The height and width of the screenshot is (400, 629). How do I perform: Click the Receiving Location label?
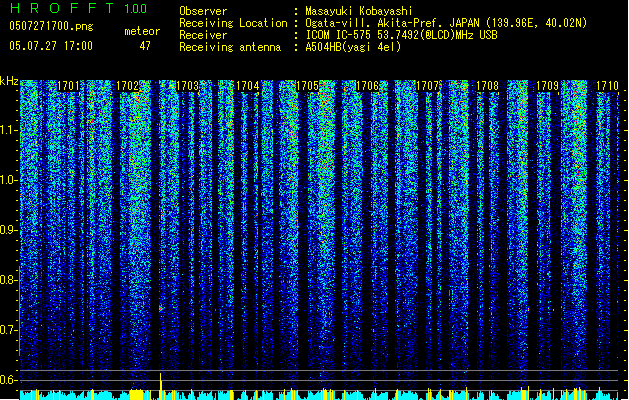coord(233,23)
